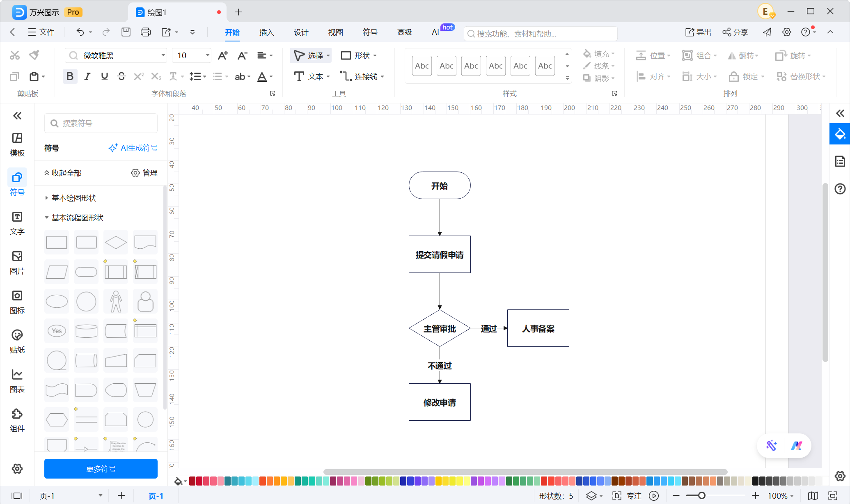This screenshot has height=504, width=850.
Task: Open the components panel in the sidebar
Action: pos(17,420)
